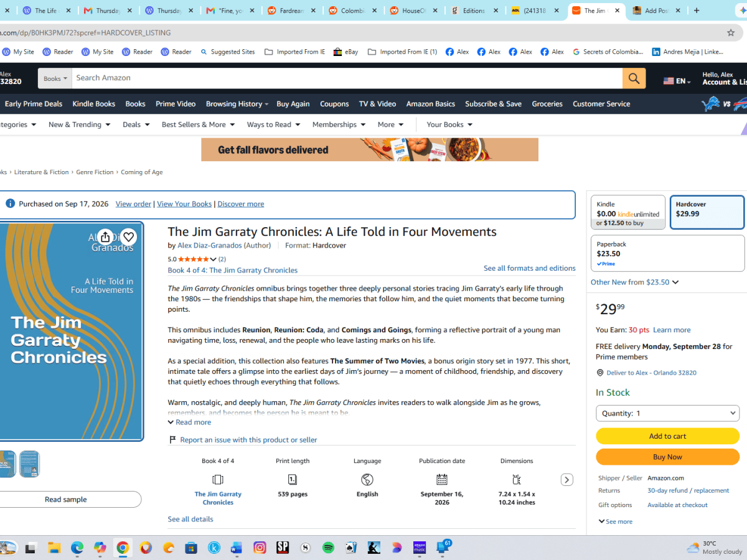This screenshot has width=747, height=560.
Task: Open File Explorer from the taskbar
Action: (54, 548)
